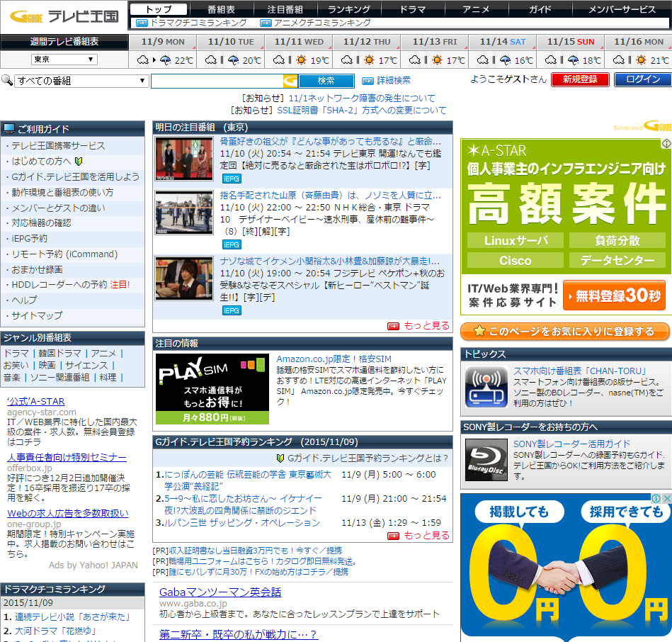
Task: Open the ランキング tab
Action: (349, 9)
